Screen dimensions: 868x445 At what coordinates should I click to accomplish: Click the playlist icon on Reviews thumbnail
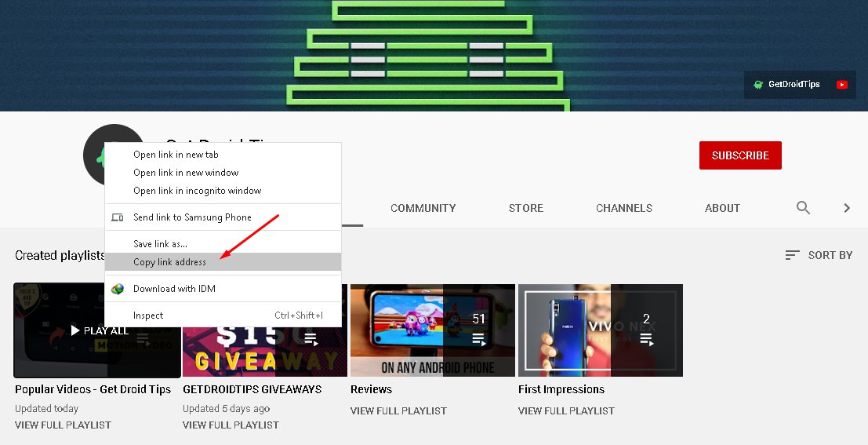pyautogui.click(x=479, y=339)
